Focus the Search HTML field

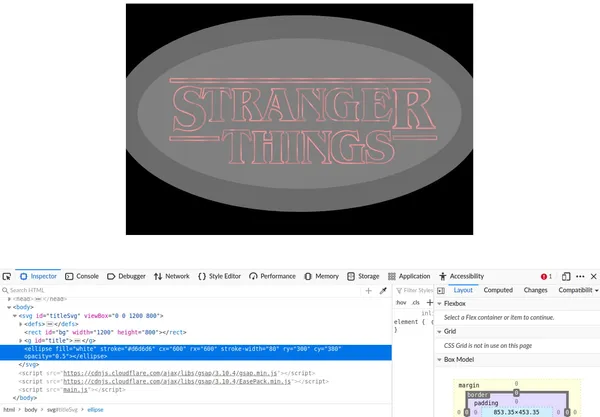[180, 290]
